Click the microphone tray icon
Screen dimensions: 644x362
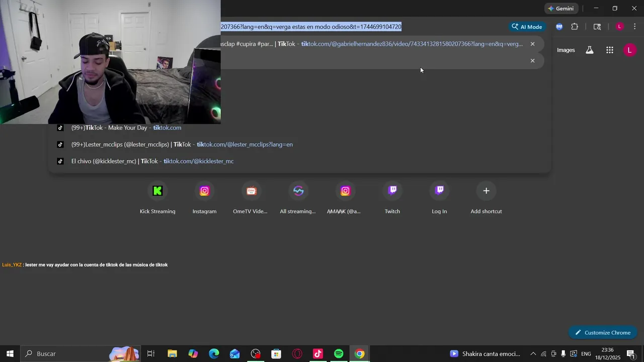tap(563, 354)
